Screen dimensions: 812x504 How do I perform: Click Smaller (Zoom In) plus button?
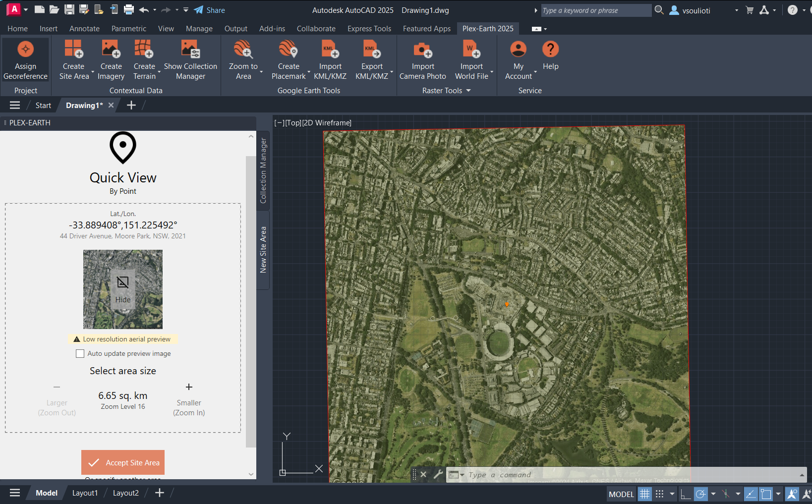click(x=189, y=387)
